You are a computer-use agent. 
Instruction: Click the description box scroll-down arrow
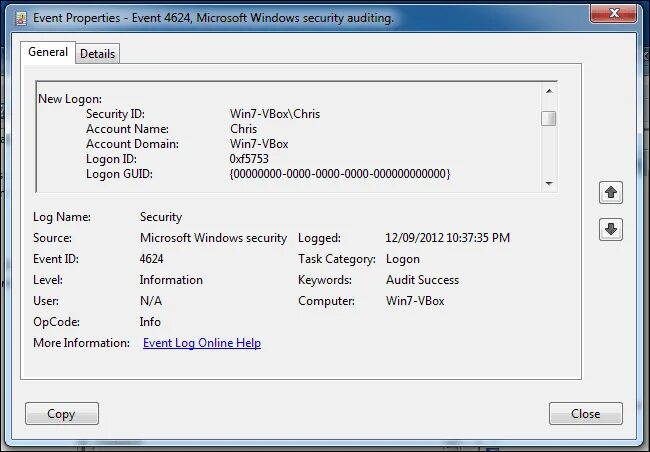549,184
